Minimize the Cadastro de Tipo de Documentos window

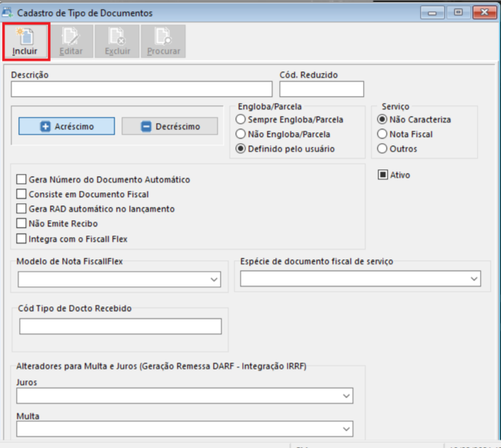(433, 13)
